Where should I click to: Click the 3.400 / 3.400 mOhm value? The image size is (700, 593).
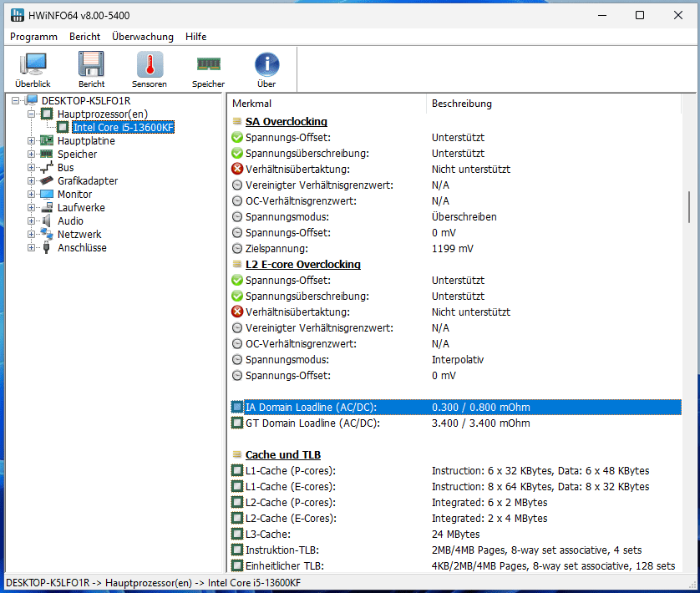[481, 423]
